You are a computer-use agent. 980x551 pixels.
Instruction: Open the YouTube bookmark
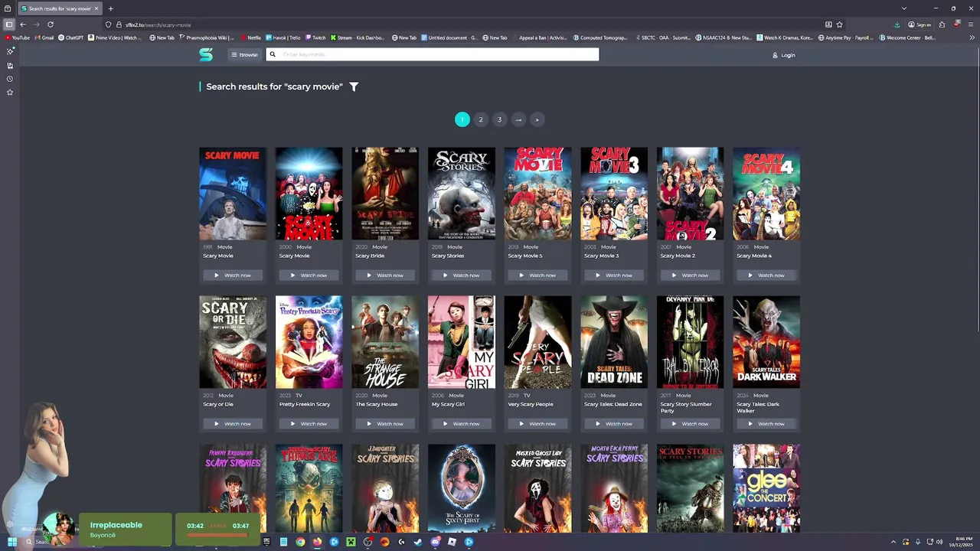pyautogui.click(x=18, y=37)
